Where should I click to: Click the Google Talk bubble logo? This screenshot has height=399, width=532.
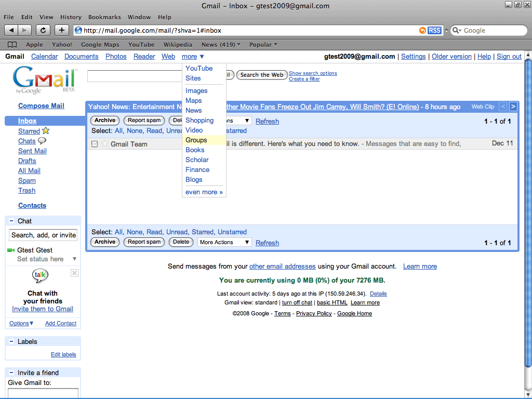click(x=40, y=275)
